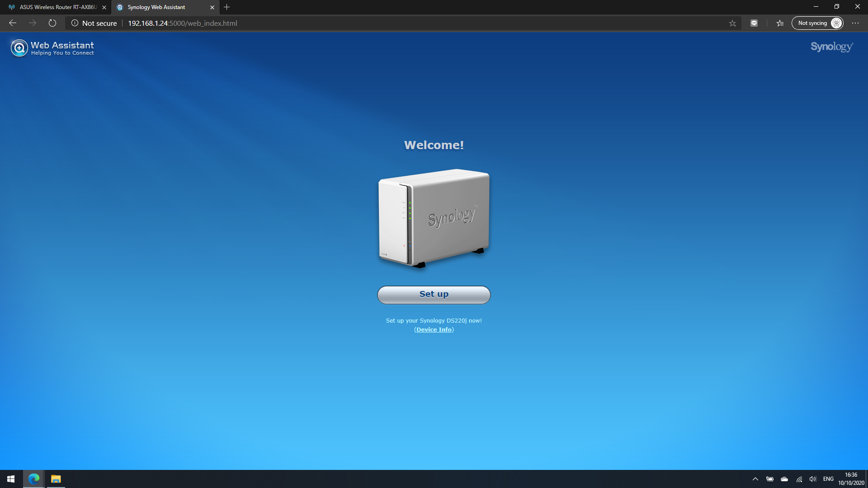
Task: Open the clock showing 16:36
Action: 851,479
